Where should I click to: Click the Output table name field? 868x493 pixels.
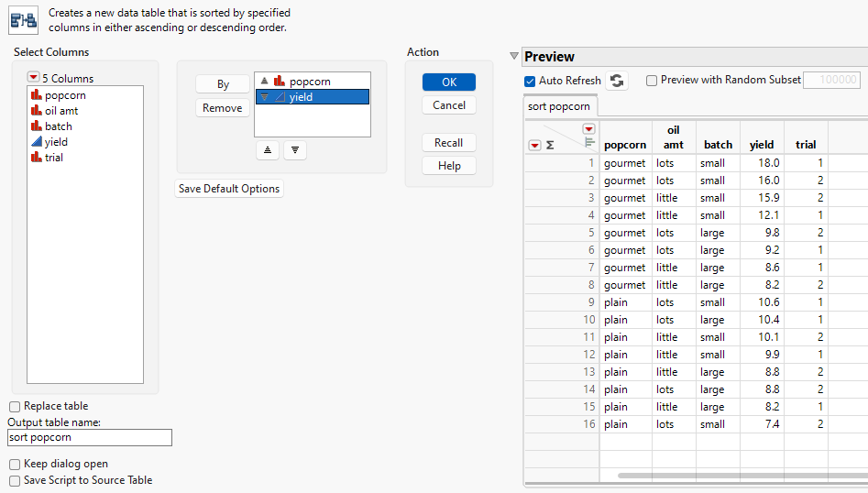[90, 437]
